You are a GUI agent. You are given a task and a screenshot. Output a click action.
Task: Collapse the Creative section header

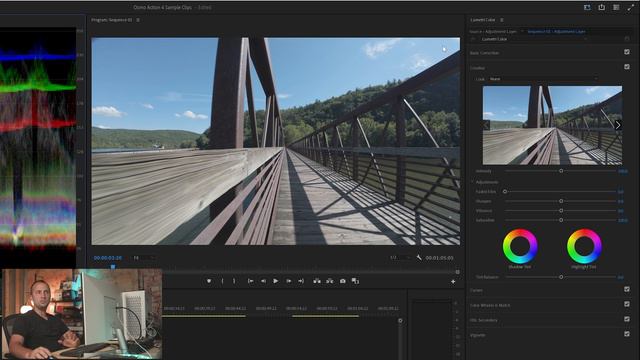coord(477,68)
